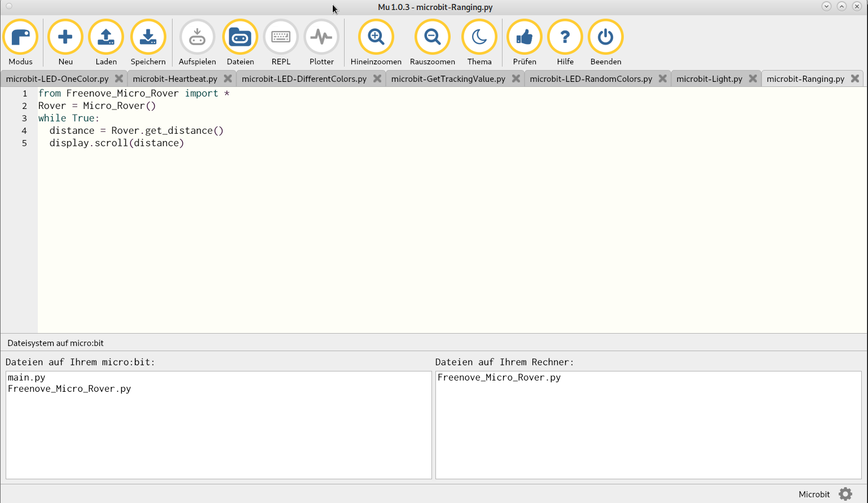Quit Mu using the Beenden button

pyautogui.click(x=606, y=37)
